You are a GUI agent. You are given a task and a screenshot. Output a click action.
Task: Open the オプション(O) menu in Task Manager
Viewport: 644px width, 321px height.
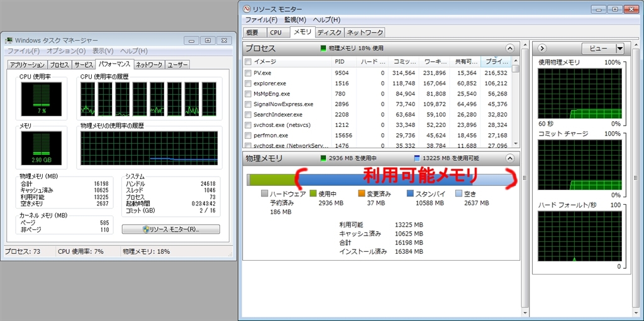point(65,51)
